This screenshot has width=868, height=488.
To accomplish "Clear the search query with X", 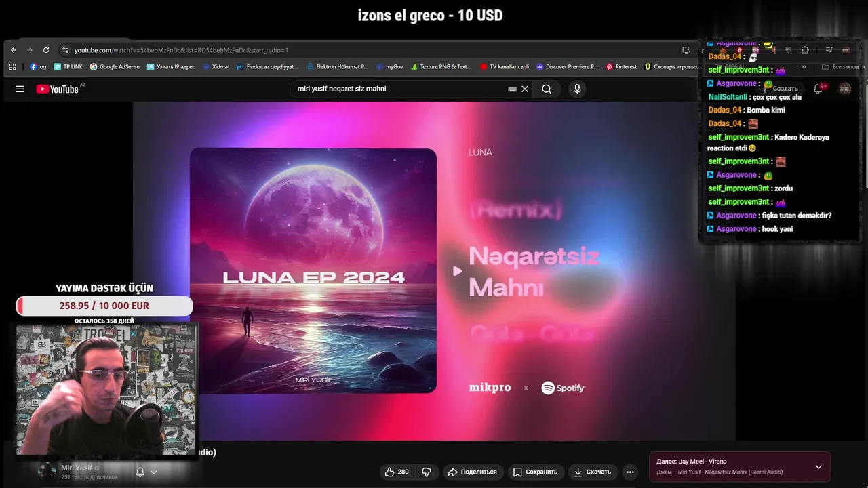I will (525, 89).
